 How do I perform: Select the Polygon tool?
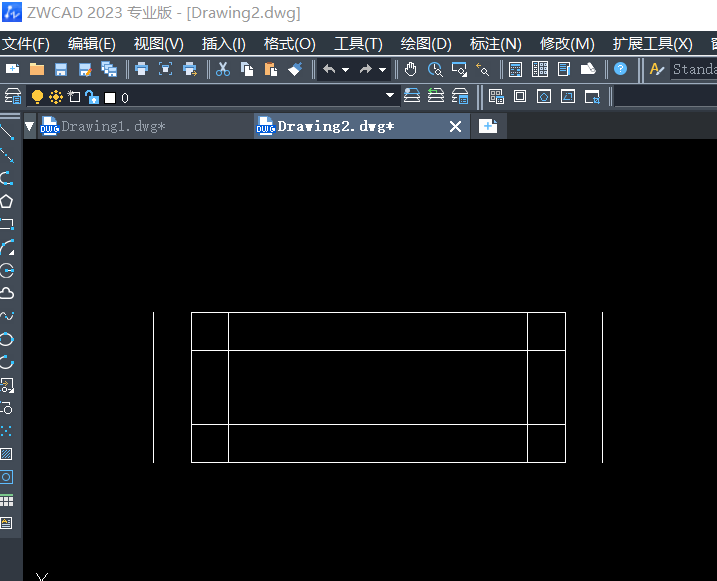7,201
